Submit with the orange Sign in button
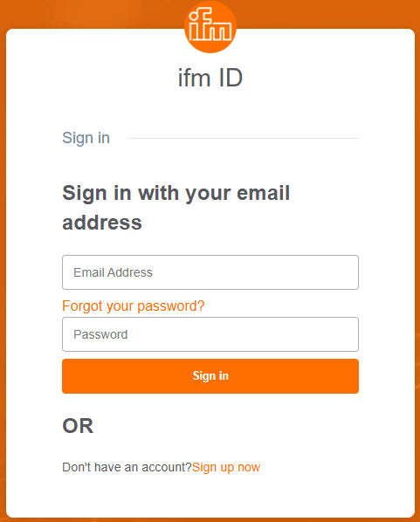The width and height of the screenshot is (420, 522). [x=210, y=376]
